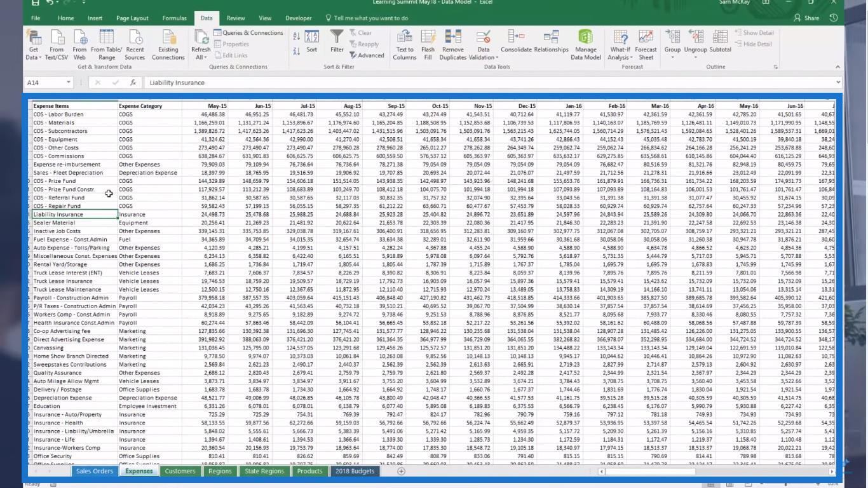The width and height of the screenshot is (868, 488).
Task: Expand the formula bar
Action: (838, 83)
